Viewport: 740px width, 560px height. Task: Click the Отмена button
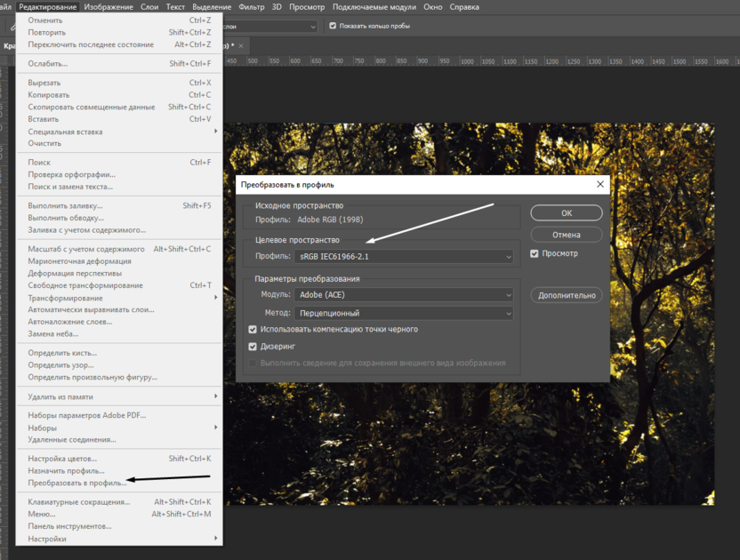tap(566, 235)
